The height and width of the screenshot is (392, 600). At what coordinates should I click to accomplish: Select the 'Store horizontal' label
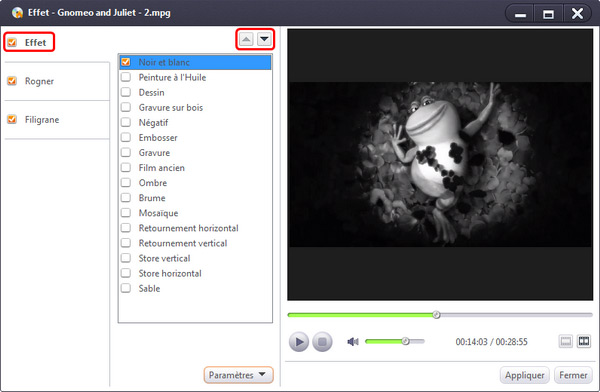click(x=170, y=273)
